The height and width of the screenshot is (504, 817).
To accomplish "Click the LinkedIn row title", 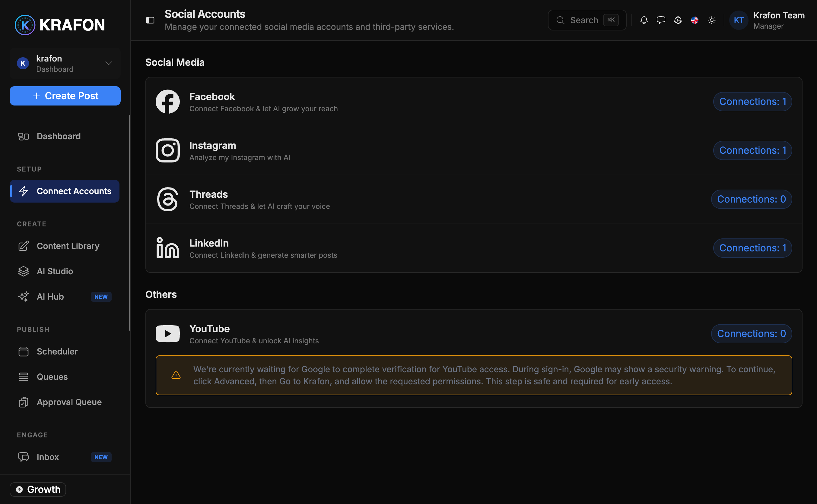I will (209, 243).
